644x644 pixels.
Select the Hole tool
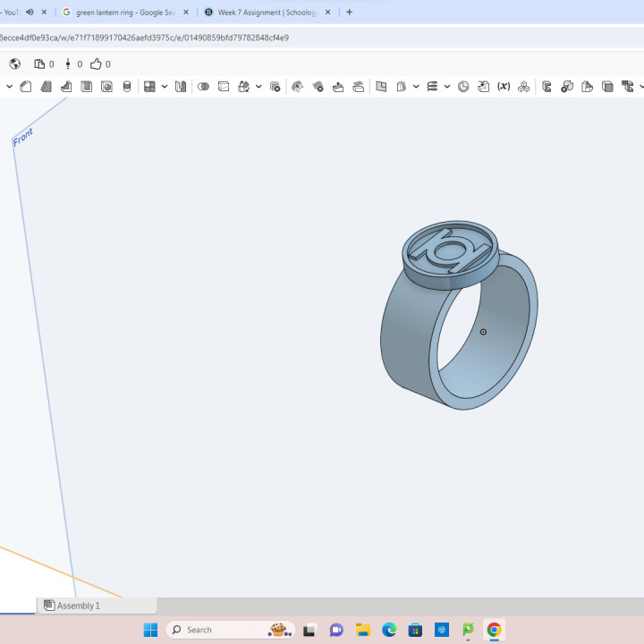pos(106,87)
